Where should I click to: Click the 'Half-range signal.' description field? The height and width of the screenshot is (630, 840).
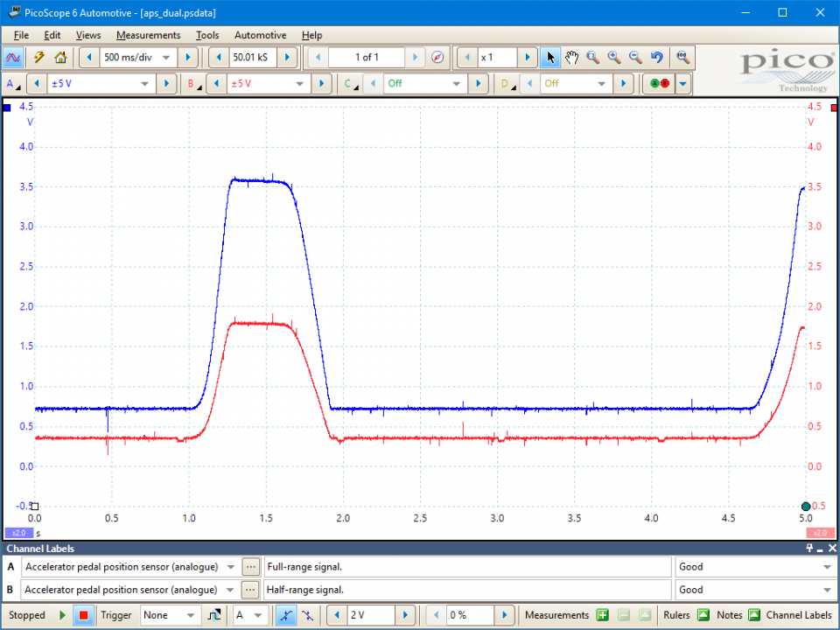[x=467, y=590]
